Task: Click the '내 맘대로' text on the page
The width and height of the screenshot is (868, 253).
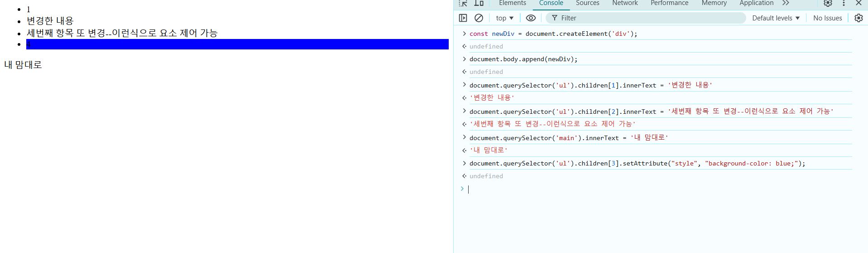Action: [x=23, y=65]
